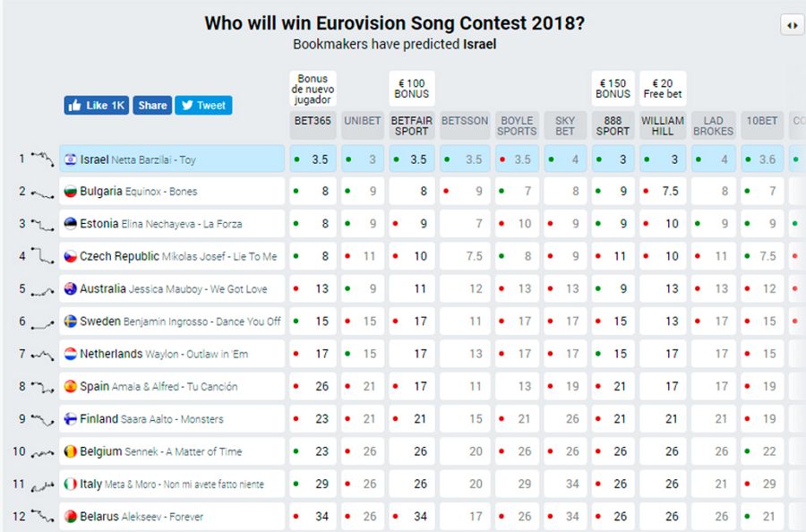
Task: Click €150 bonus offer above 888 Sport
Action: 613,88
